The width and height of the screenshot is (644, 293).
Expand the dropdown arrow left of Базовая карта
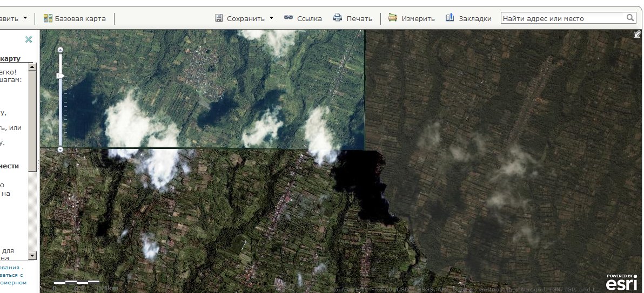[x=25, y=18]
